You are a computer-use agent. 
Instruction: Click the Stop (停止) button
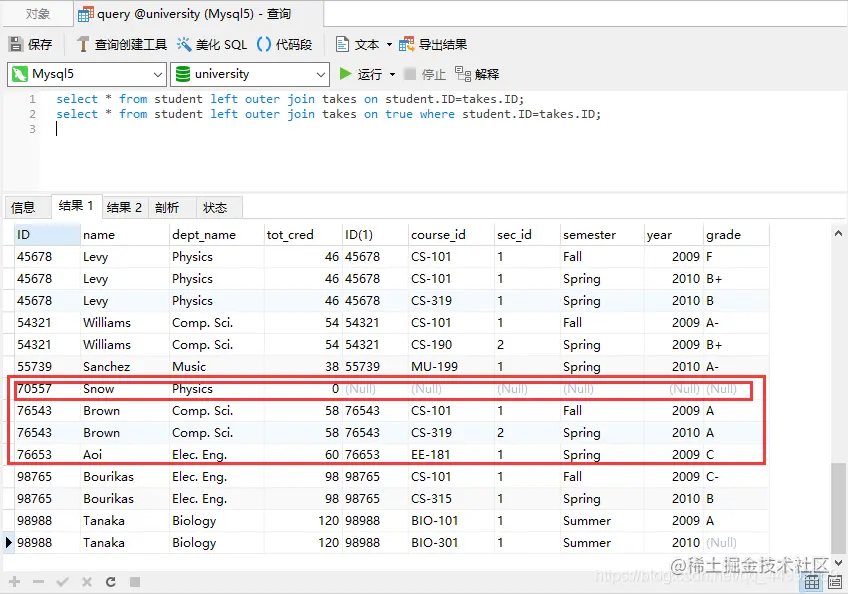click(x=425, y=74)
